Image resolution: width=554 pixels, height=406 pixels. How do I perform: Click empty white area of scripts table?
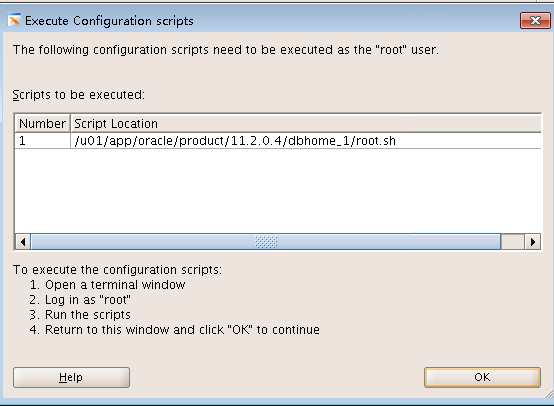[278, 191]
